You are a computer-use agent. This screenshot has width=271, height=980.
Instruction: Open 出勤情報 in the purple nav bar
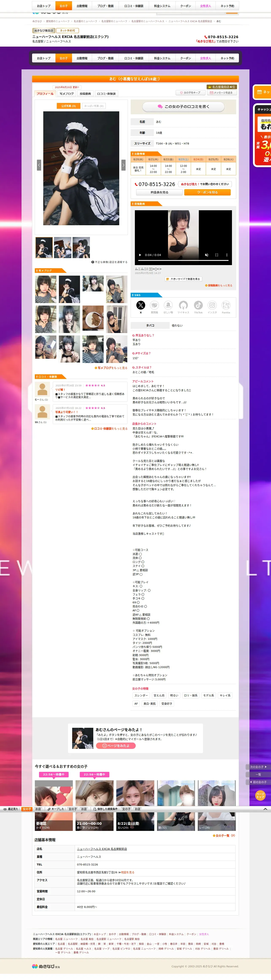82,58
